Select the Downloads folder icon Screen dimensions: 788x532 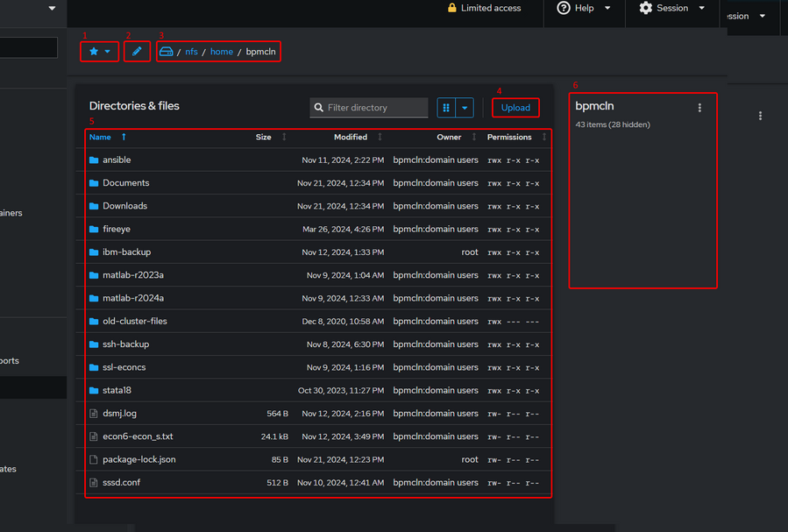94,207
